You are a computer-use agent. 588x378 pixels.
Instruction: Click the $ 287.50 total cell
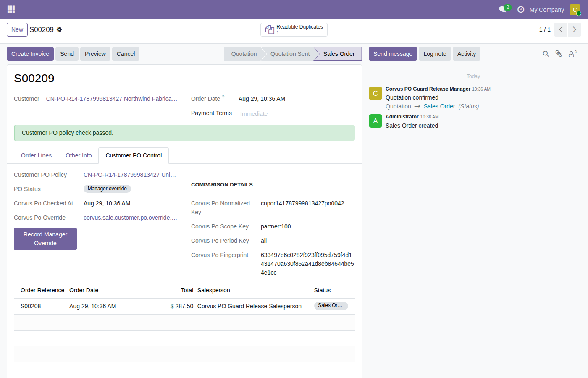[182, 306]
